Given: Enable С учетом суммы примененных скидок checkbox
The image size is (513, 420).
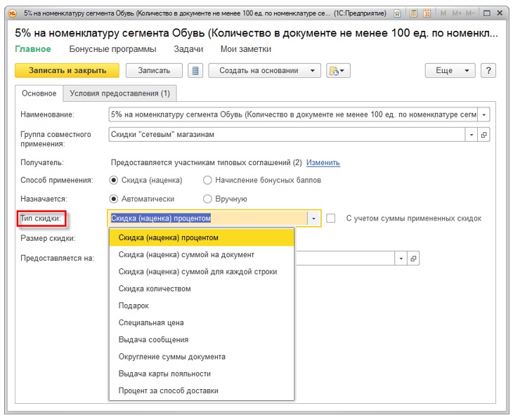Looking at the screenshot, I should coord(331,218).
